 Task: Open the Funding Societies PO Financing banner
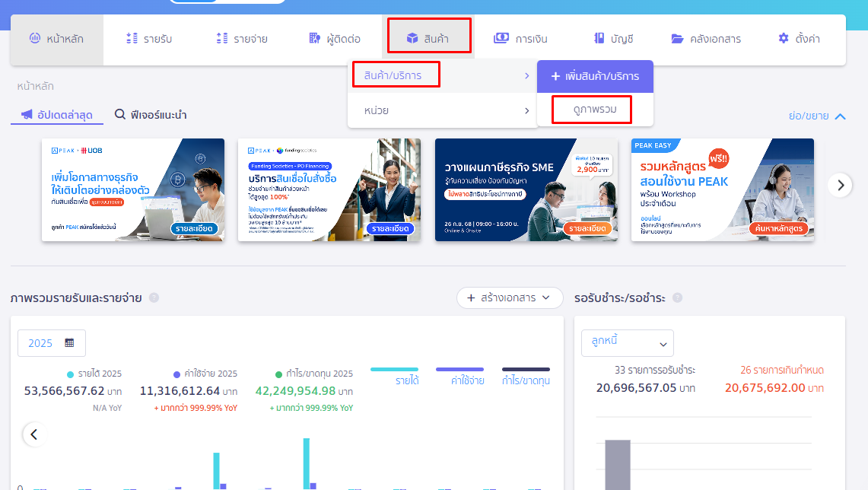(x=329, y=190)
